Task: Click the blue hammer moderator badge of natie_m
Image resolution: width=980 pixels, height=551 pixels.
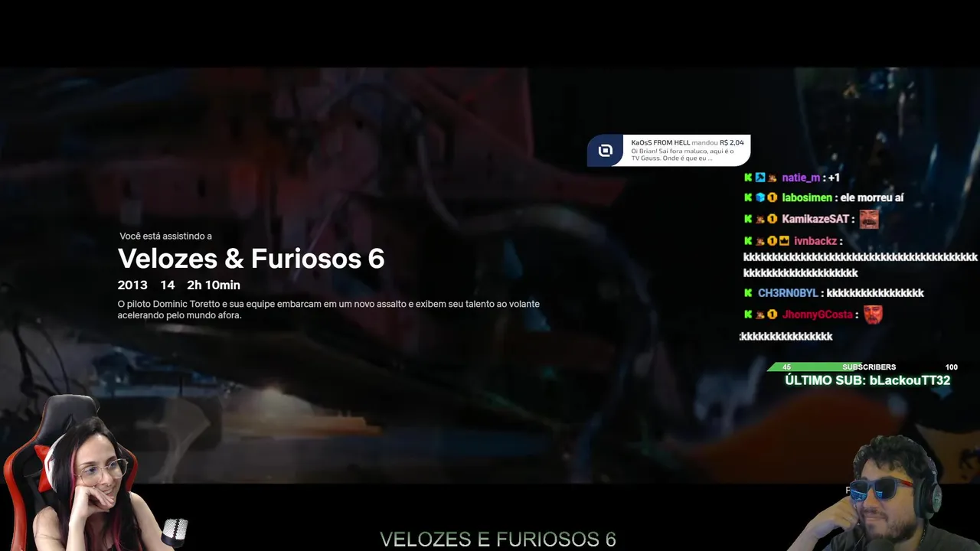Action: tap(760, 178)
